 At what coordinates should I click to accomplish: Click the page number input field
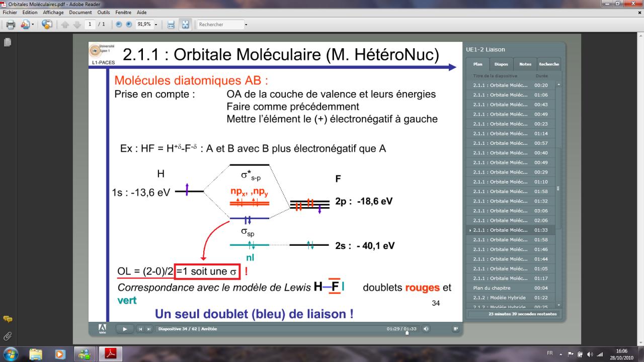click(x=90, y=24)
